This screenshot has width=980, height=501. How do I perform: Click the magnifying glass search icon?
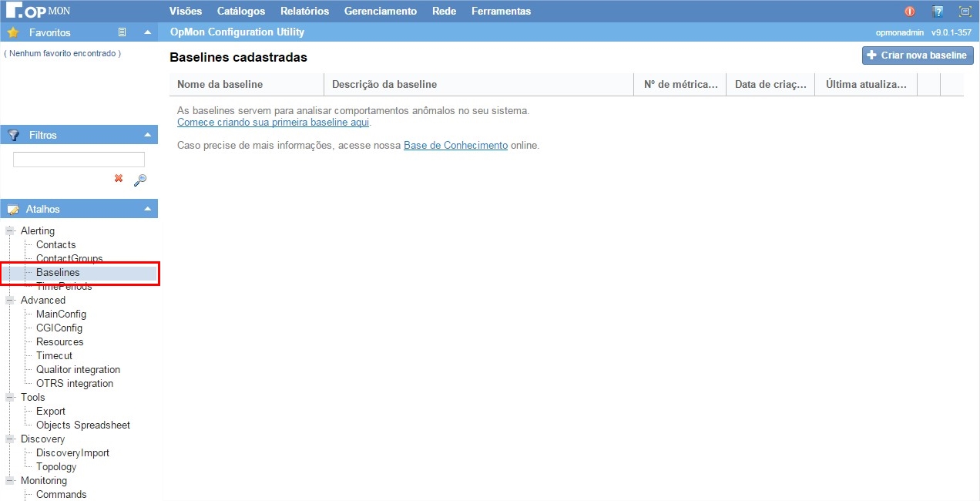(139, 180)
